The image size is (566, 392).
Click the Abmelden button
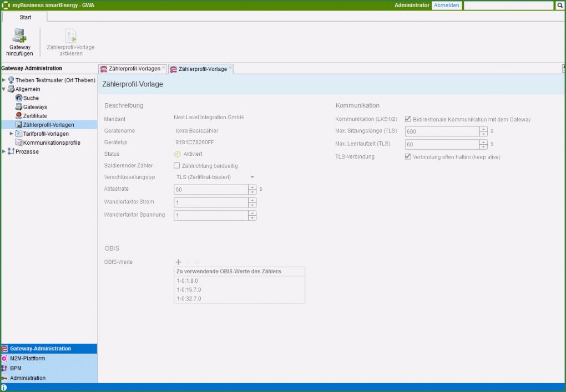[446, 6]
